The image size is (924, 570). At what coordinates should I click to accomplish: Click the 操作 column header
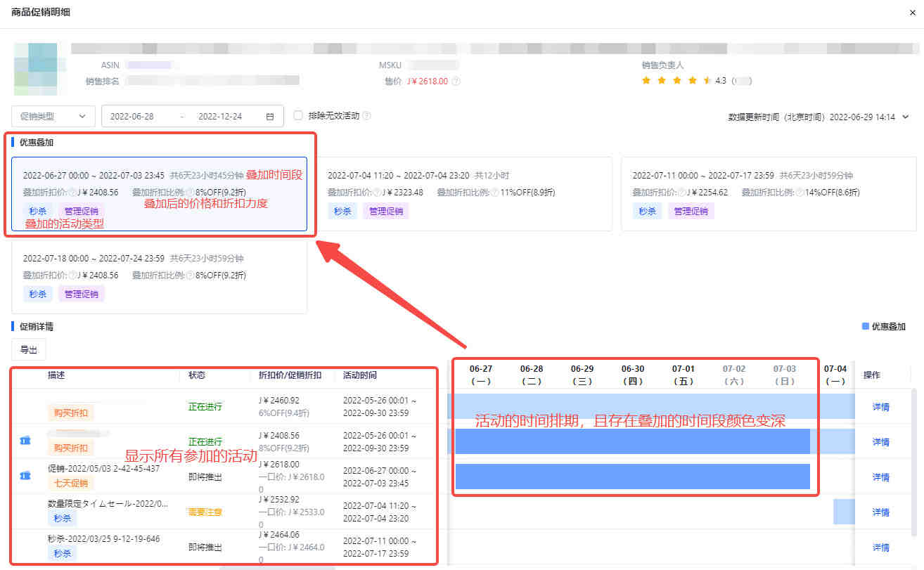872,375
